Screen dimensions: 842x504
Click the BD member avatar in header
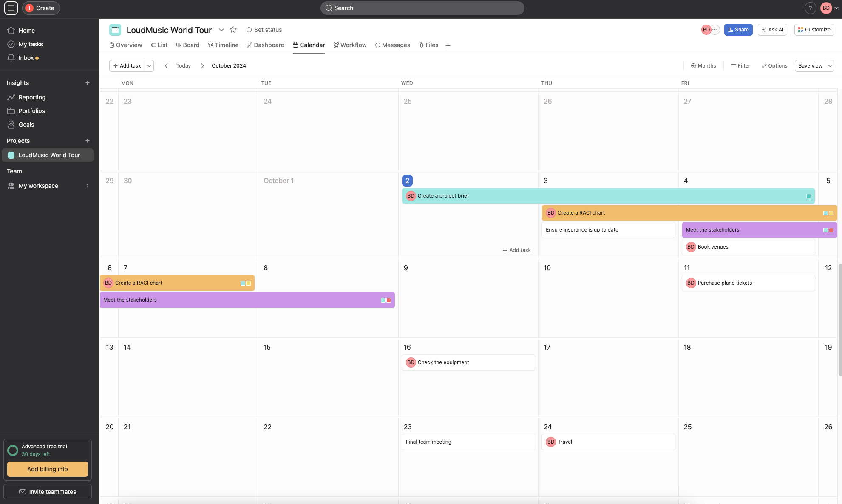pyautogui.click(x=706, y=30)
